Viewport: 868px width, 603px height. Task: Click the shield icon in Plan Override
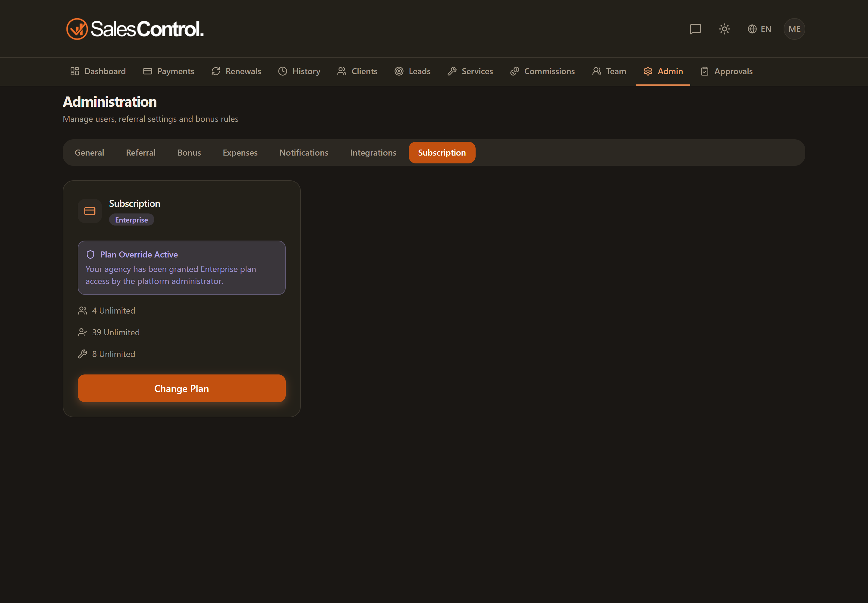point(90,255)
